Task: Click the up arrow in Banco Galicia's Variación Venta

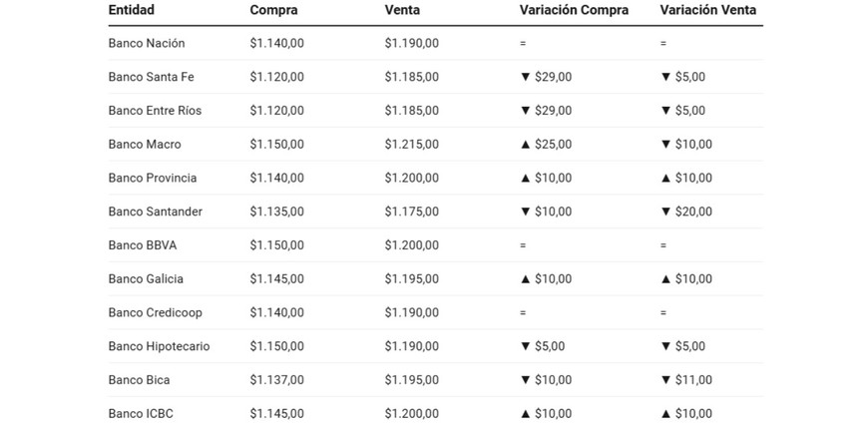Action: pos(666,279)
